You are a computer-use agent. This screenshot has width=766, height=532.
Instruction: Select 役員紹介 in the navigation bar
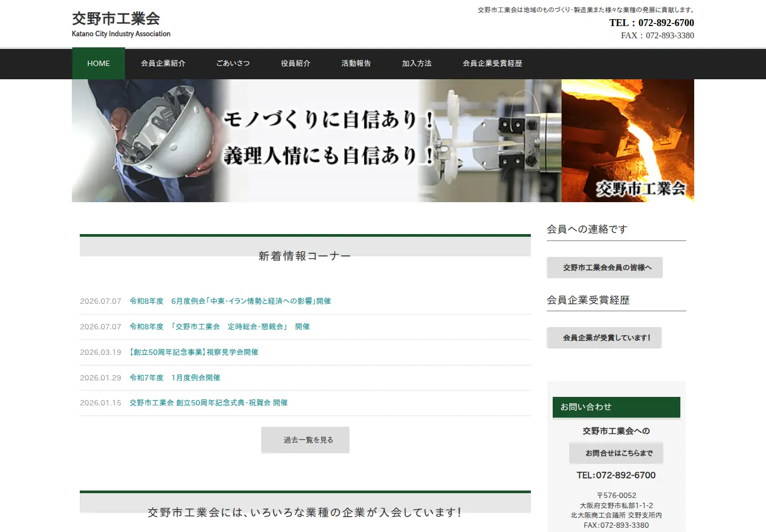pos(296,63)
